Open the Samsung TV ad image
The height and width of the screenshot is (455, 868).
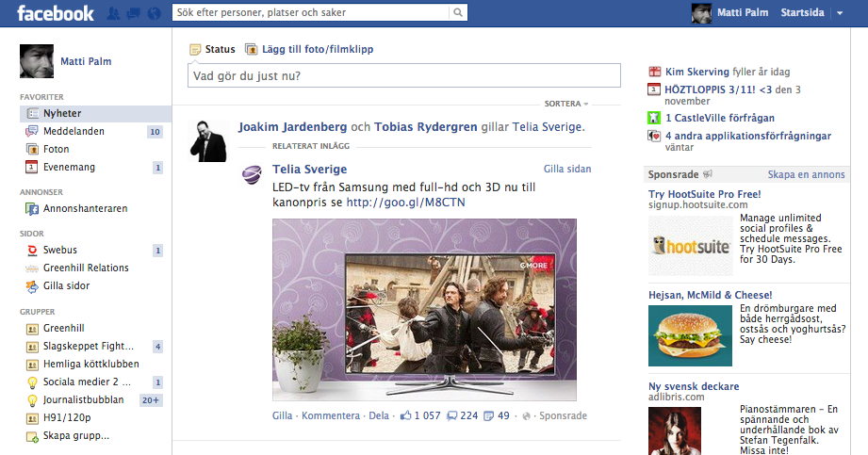(424, 309)
